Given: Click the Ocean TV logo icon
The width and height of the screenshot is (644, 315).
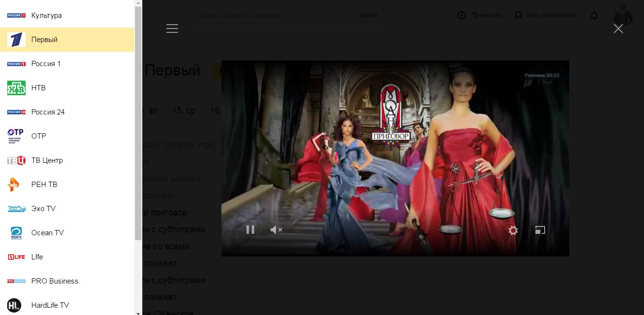Looking at the screenshot, I should click(16, 233).
